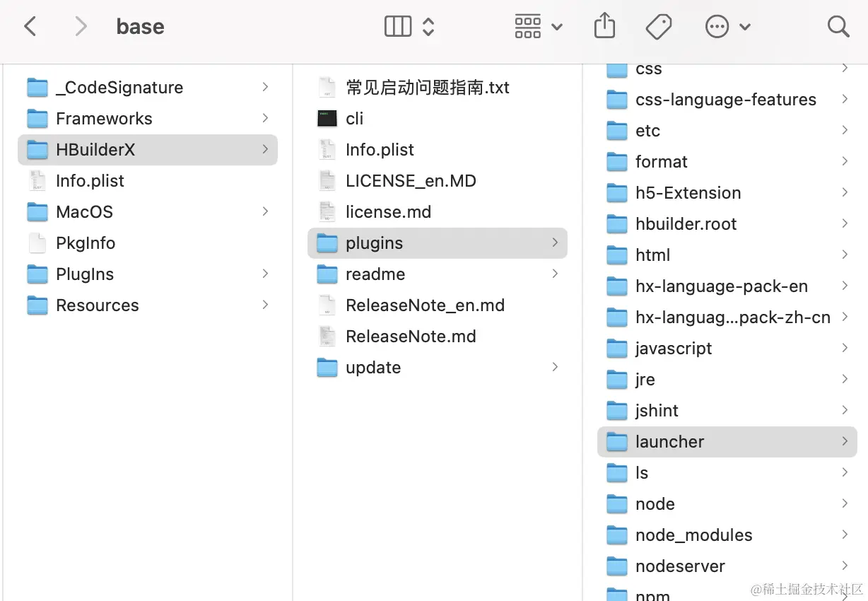Image resolution: width=868 pixels, height=601 pixels.
Task: Select the PkgInfo file icon
Action: (x=37, y=243)
